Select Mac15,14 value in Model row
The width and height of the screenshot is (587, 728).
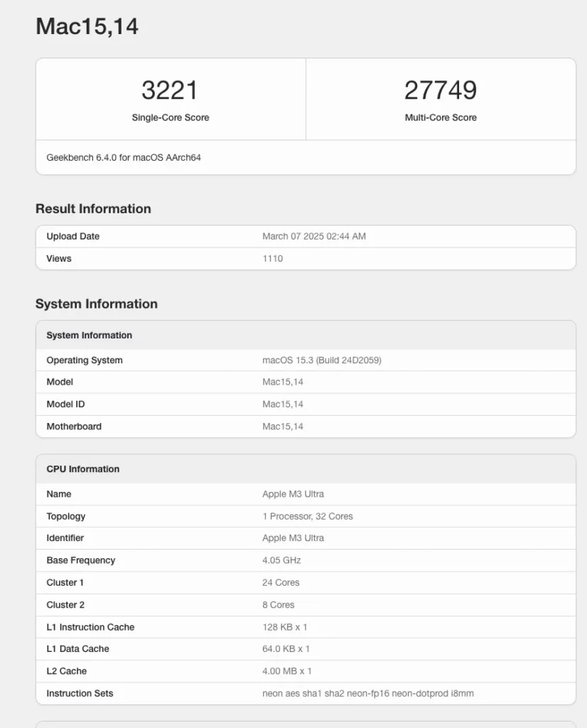click(283, 382)
